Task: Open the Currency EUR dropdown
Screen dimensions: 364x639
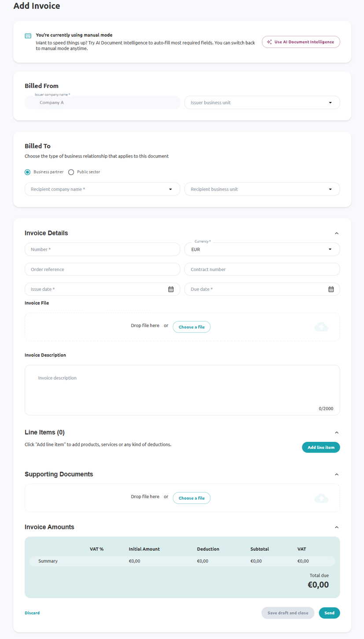Action: (x=262, y=249)
